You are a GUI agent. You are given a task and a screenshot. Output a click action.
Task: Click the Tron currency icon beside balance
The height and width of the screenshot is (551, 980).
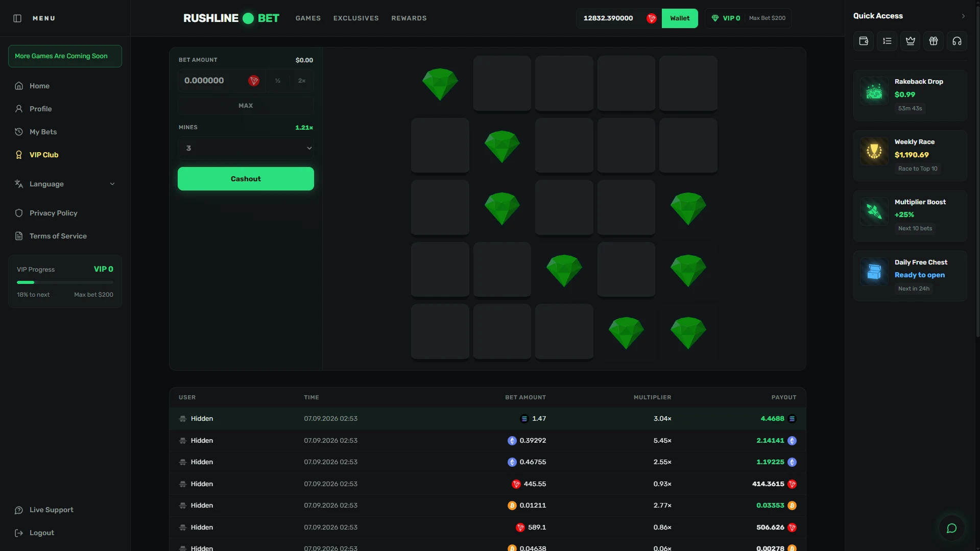(651, 18)
